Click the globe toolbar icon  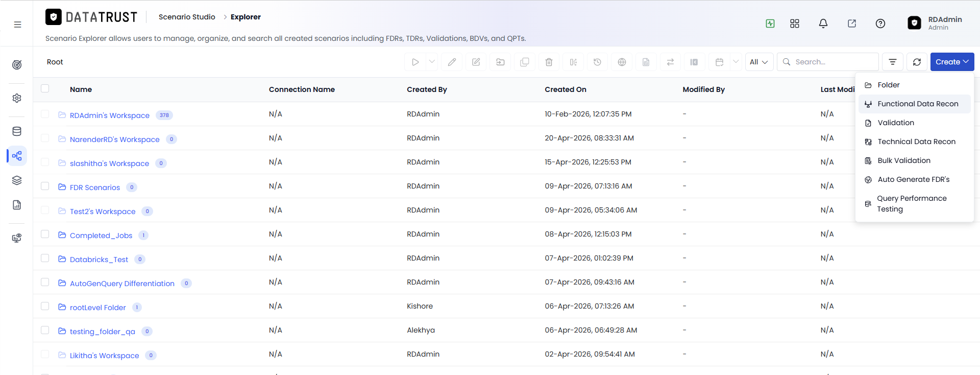[622, 62]
